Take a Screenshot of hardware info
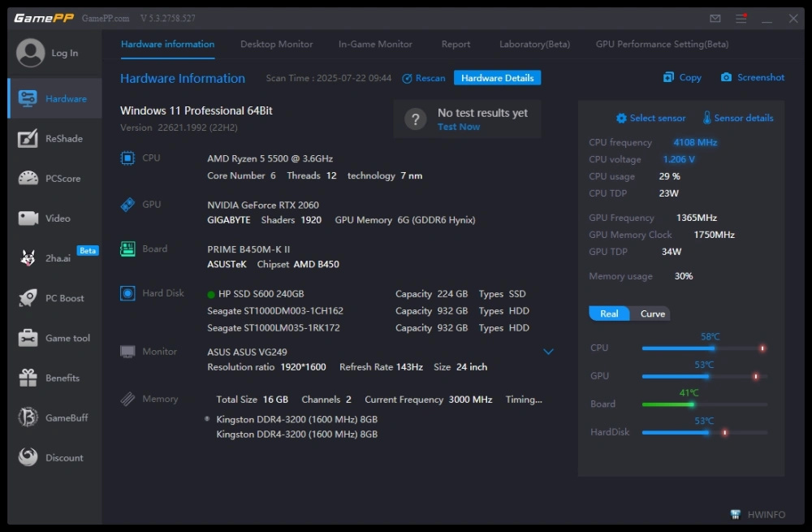 click(x=753, y=78)
